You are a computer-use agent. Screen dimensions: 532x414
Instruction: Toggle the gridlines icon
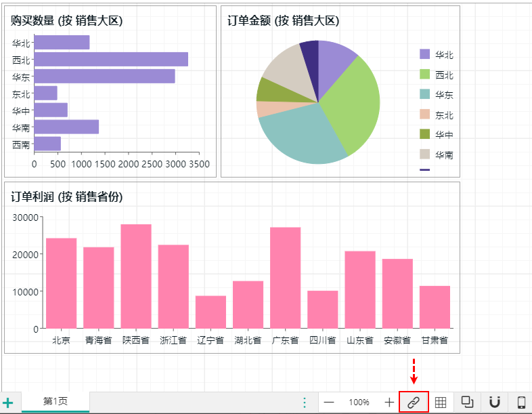[x=441, y=402]
